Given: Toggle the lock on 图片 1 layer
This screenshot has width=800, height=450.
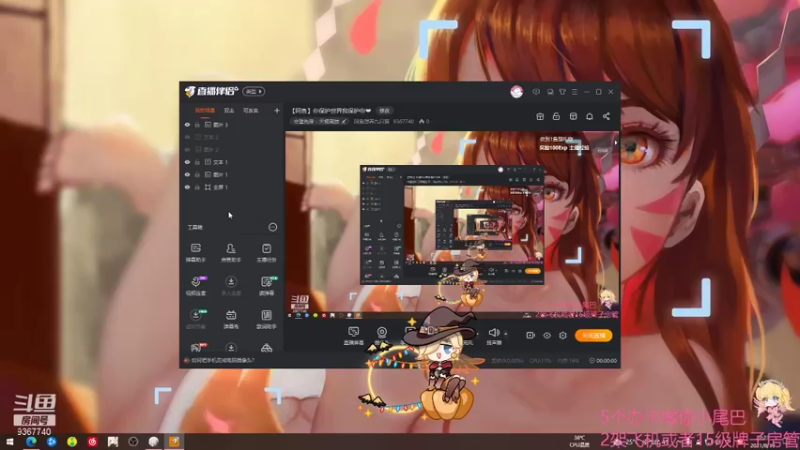Looking at the screenshot, I should point(197,175).
